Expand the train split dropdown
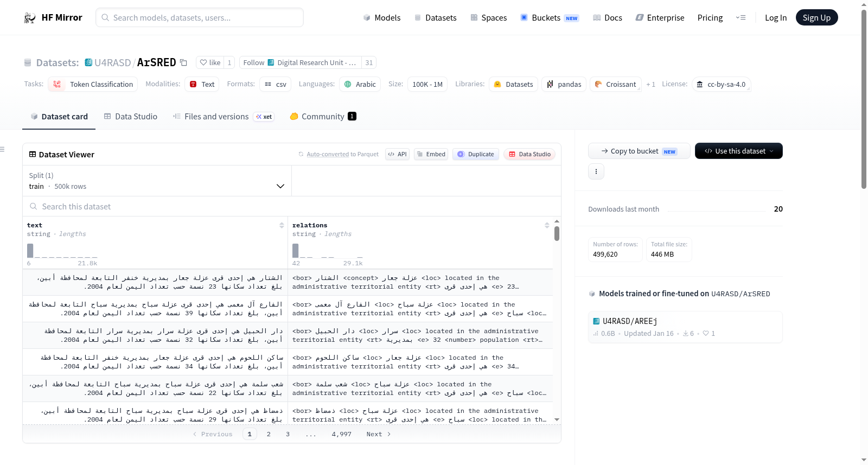This screenshot has height=465, width=868. [x=157, y=181]
